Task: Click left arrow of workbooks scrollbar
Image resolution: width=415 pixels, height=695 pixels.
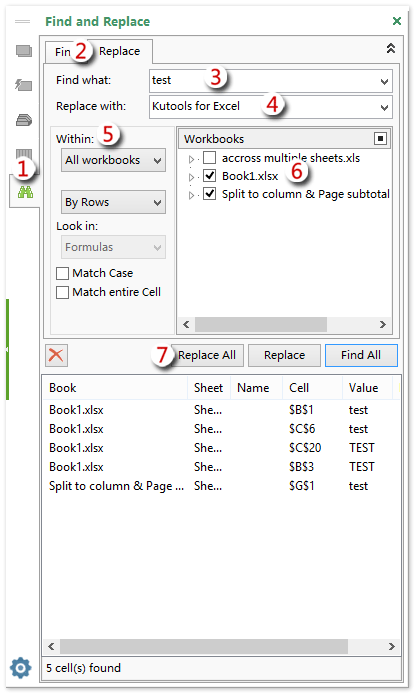Action: point(186,324)
